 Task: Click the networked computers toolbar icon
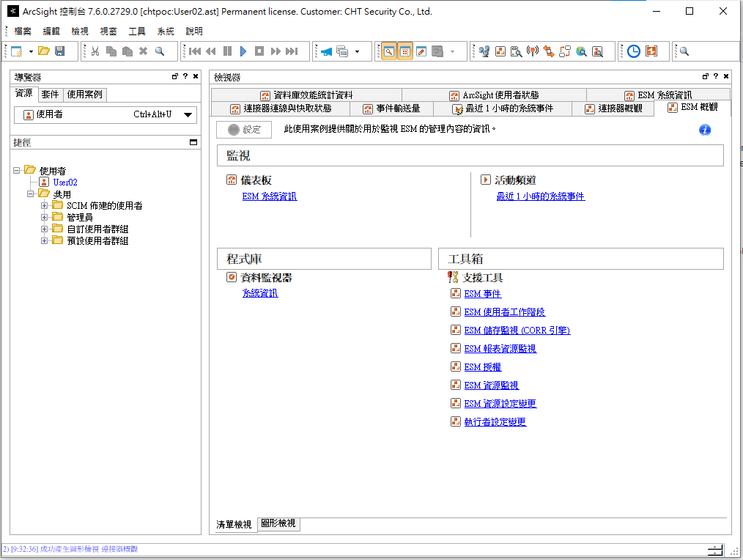tap(484, 51)
